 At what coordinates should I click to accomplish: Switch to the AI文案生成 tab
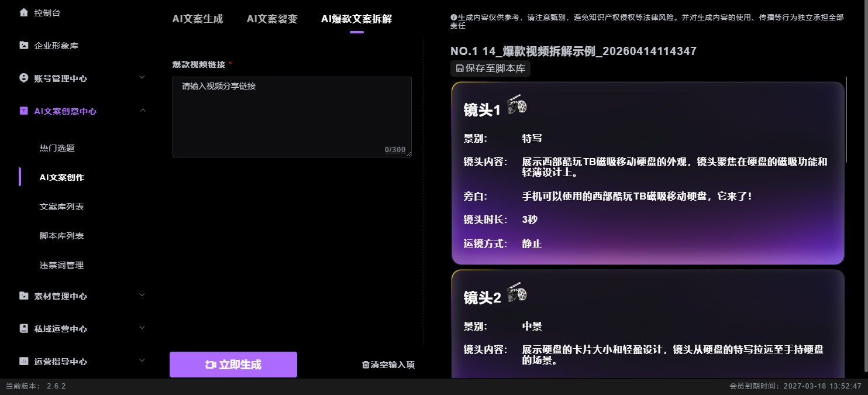click(198, 19)
